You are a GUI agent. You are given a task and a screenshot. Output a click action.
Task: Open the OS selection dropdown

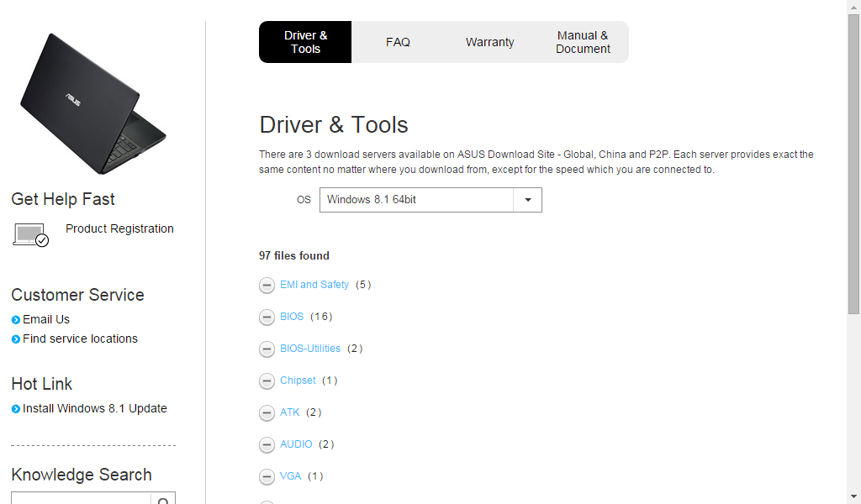pyautogui.click(x=528, y=200)
